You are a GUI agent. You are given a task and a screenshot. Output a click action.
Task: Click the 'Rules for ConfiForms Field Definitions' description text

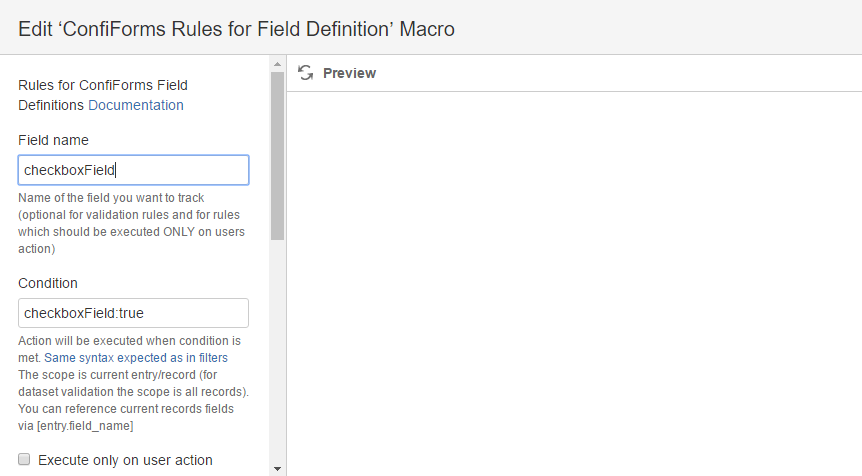pos(103,95)
